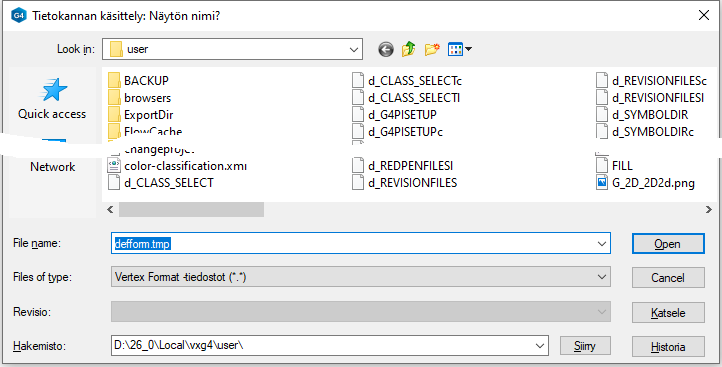
Task: Open Network in places bar
Action: 52,167
